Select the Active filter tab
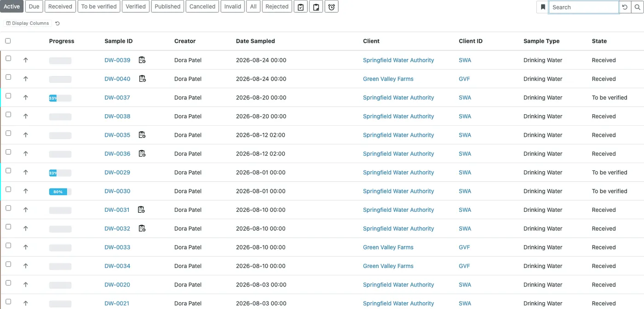 tap(12, 6)
